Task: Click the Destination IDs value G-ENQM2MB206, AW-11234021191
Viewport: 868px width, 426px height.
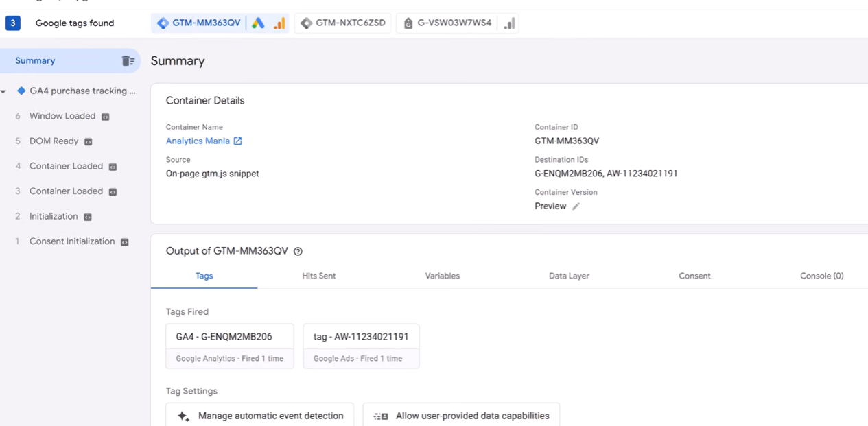Action: coord(606,174)
